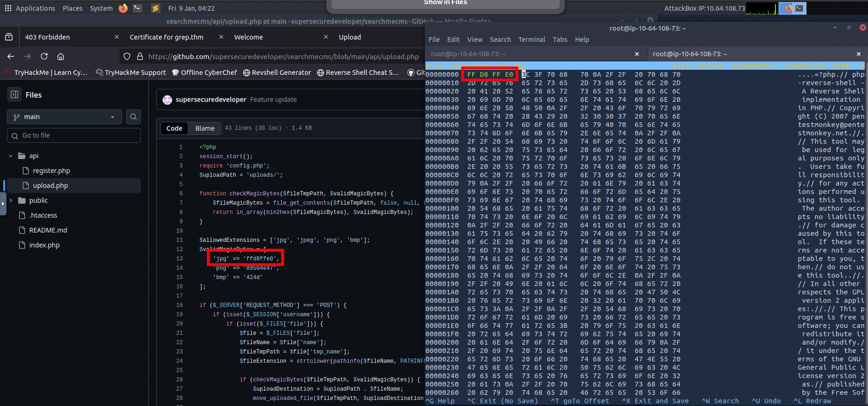The height and width of the screenshot is (406, 868).
Task: Go to browser home page icon
Action: tap(60, 56)
